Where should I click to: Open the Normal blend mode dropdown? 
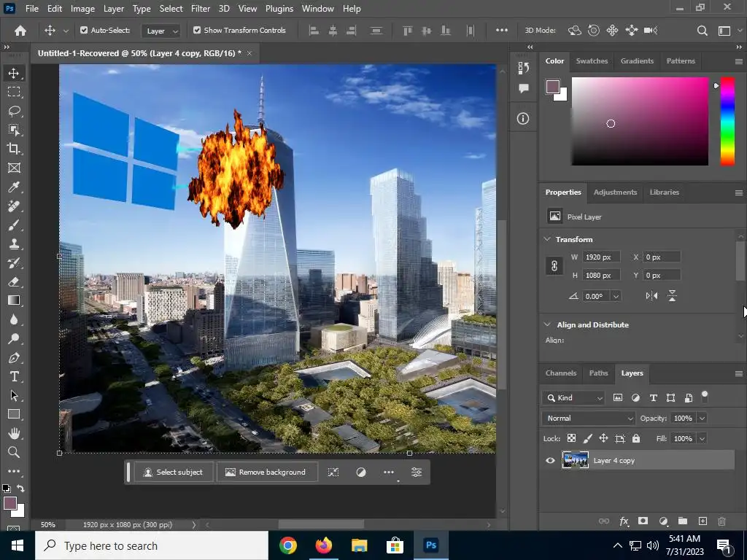pyautogui.click(x=589, y=418)
